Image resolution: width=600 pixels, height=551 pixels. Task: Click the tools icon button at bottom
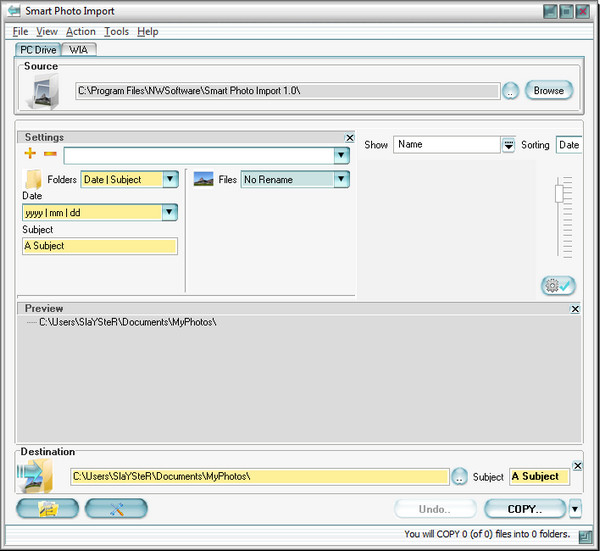pos(116,509)
